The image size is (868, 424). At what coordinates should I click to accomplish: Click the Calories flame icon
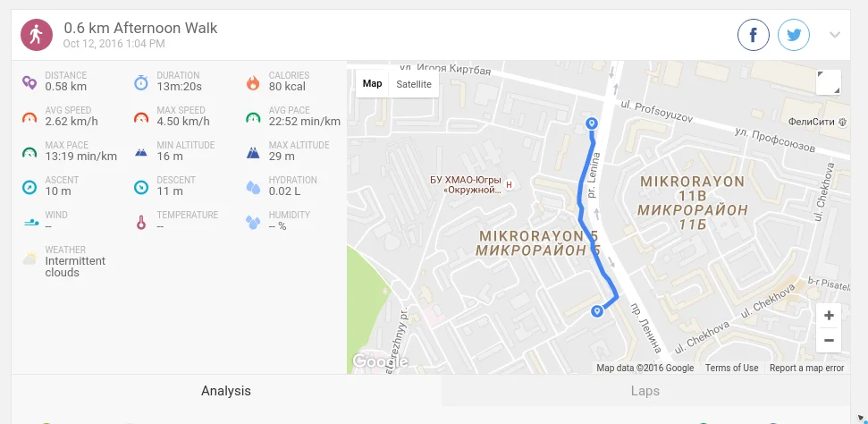(253, 82)
